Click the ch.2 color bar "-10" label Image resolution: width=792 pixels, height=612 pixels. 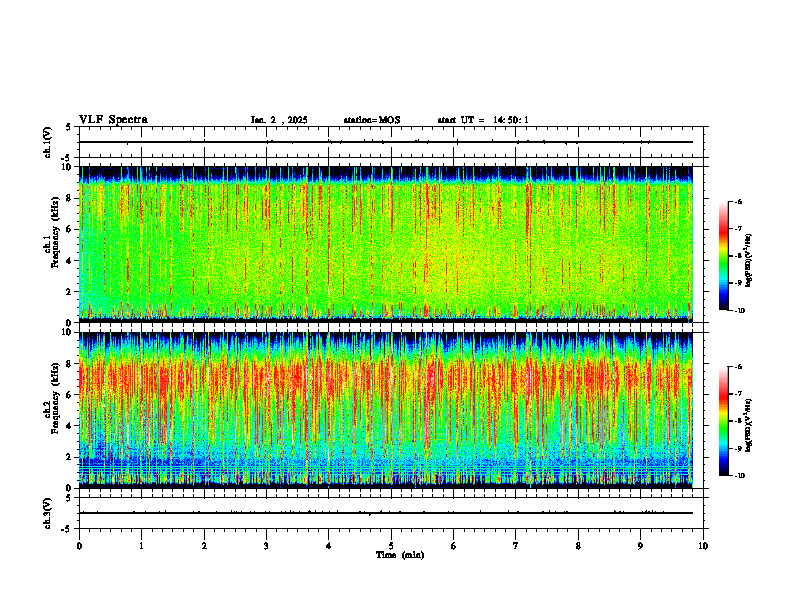[x=740, y=476]
